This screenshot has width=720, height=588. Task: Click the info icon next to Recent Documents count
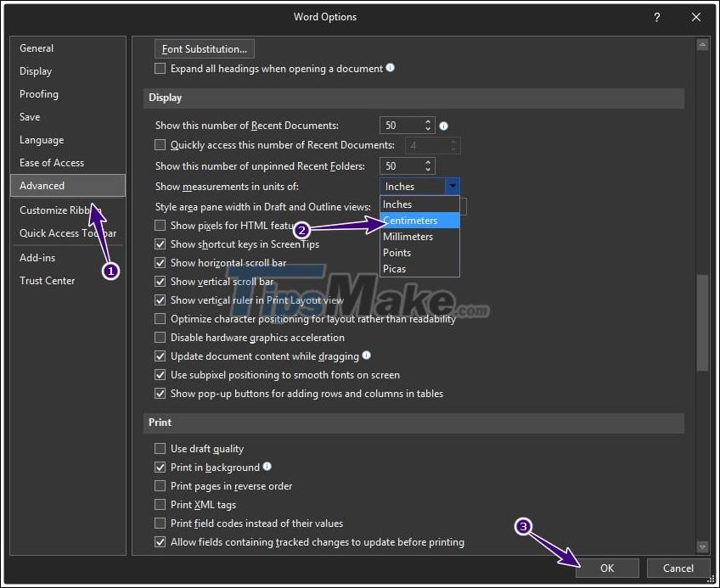[x=442, y=125]
